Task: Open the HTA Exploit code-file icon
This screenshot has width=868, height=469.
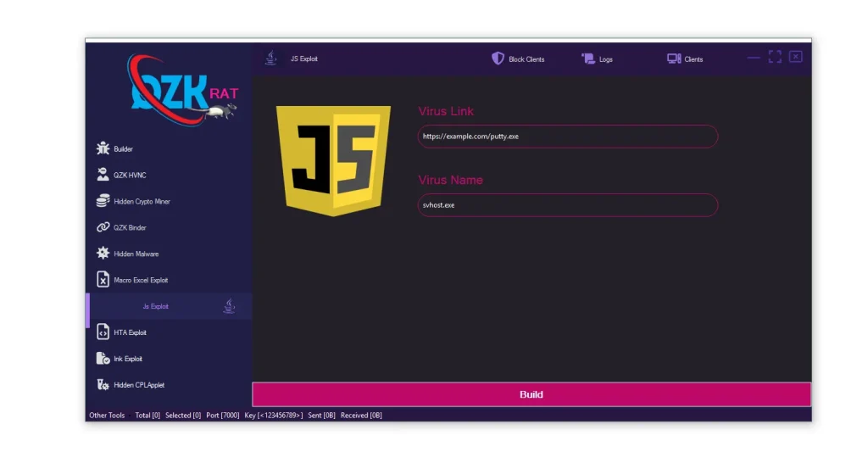Action: [103, 332]
